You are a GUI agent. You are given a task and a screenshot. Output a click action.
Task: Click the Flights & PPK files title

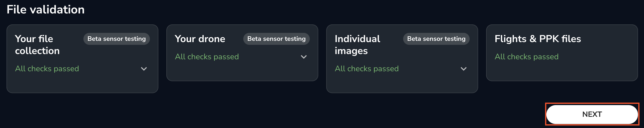click(x=538, y=39)
